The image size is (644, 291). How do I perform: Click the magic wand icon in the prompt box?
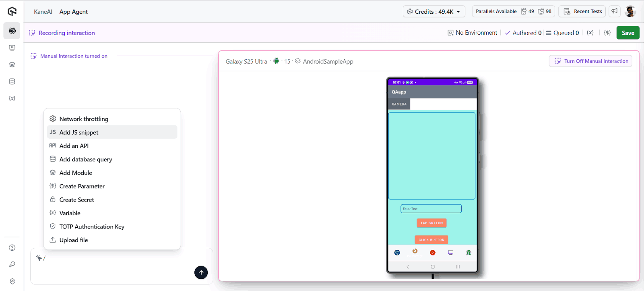coord(39,258)
